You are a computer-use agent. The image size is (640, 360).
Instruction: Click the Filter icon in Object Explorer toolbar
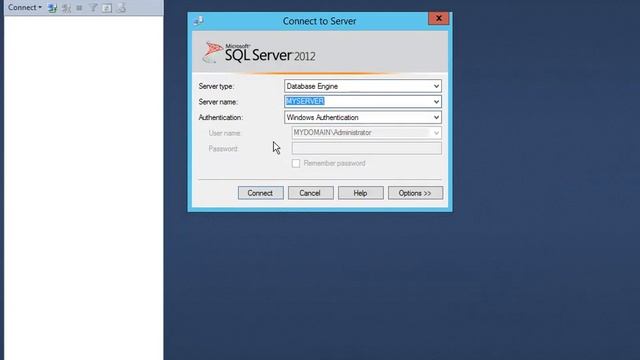point(93,8)
